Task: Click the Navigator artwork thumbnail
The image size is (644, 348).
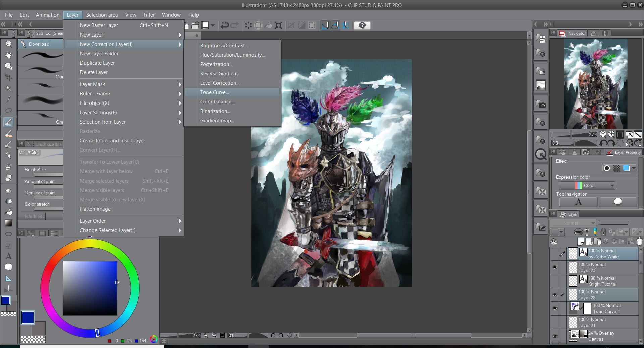Action: [595, 83]
